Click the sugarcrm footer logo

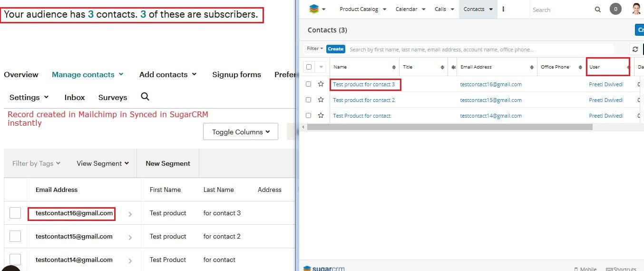coord(324,268)
